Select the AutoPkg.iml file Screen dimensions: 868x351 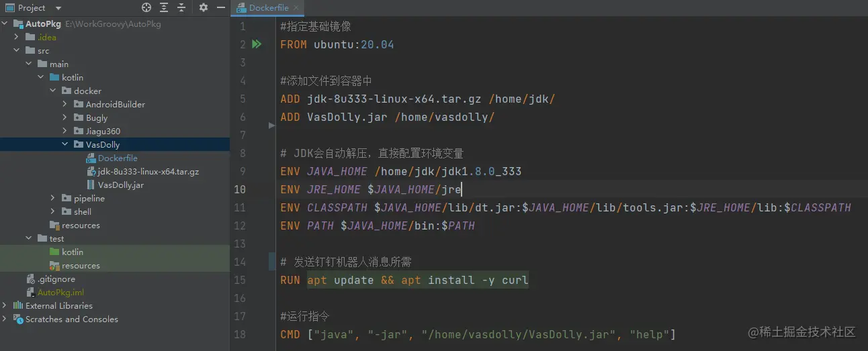(x=60, y=293)
